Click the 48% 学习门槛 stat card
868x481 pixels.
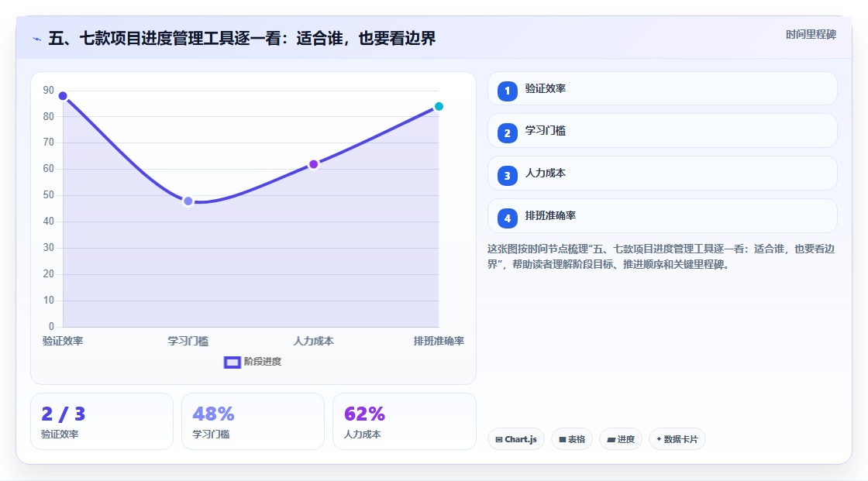253,421
